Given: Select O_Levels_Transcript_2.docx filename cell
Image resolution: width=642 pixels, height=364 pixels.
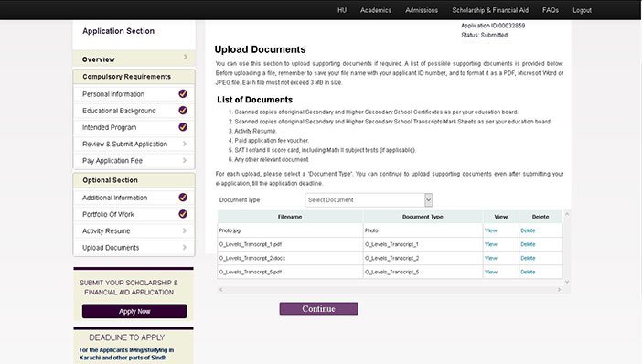Looking at the screenshot, I should pyautogui.click(x=290, y=258).
